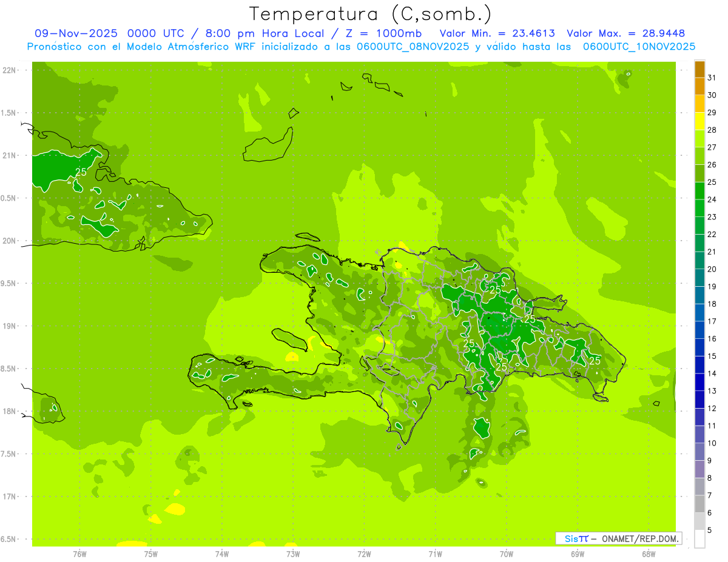Click the WRF model forecast description line
This screenshot has height=562, width=728.
coord(361,47)
